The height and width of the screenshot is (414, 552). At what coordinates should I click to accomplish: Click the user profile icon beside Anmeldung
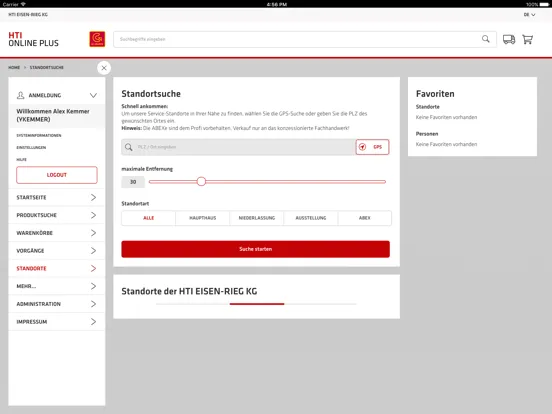tap(20, 95)
